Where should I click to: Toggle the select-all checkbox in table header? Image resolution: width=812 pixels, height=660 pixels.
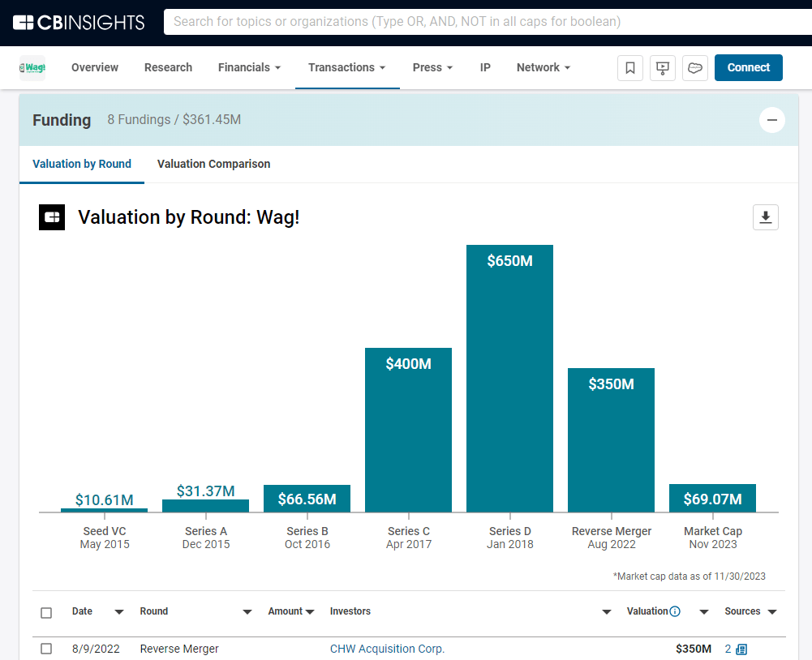point(46,612)
